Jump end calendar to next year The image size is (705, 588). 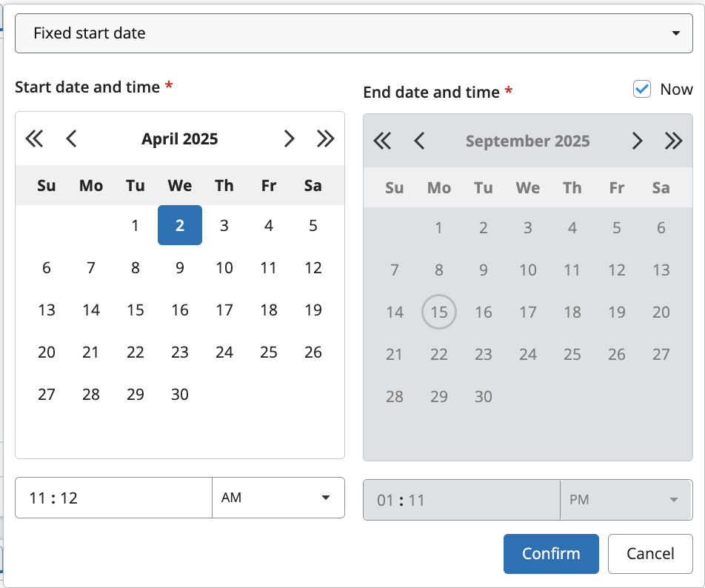point(673,141)
